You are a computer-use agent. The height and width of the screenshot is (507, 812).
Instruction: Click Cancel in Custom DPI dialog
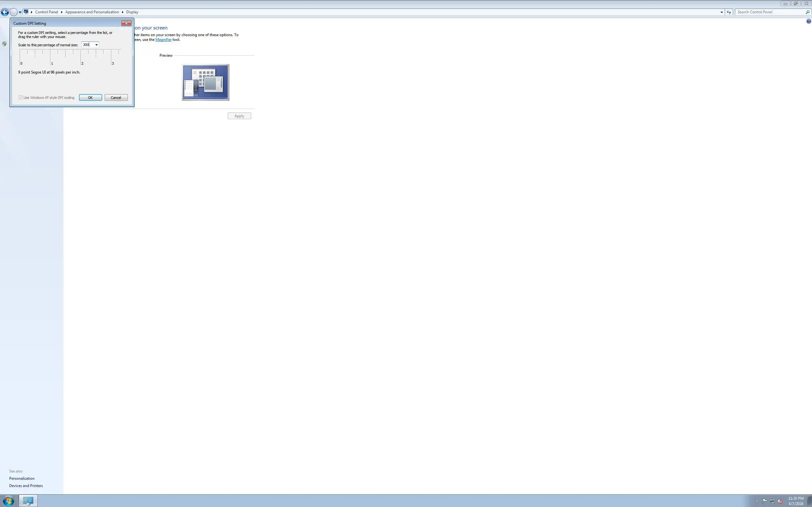click(x=116, y=98)
